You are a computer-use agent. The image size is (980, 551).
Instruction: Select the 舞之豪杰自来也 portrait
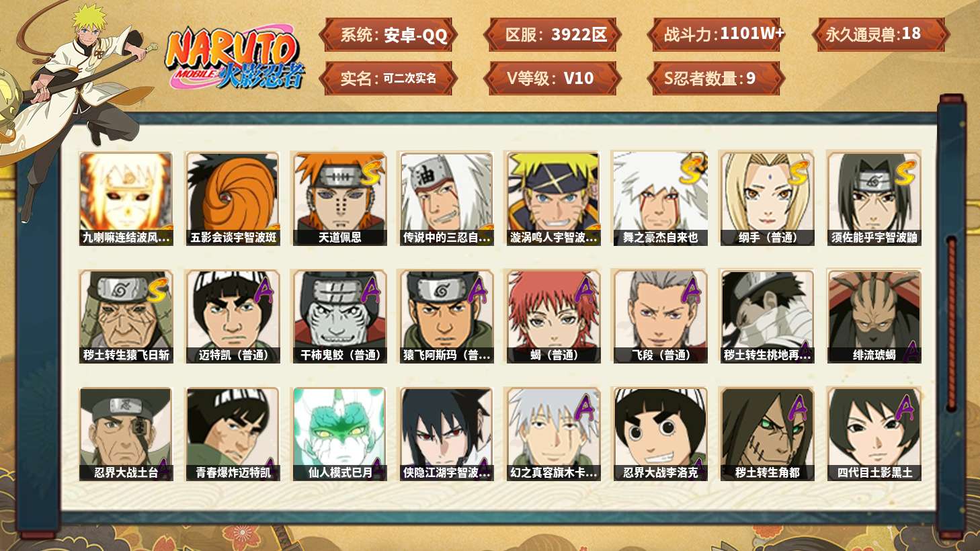tap(660, 198)
